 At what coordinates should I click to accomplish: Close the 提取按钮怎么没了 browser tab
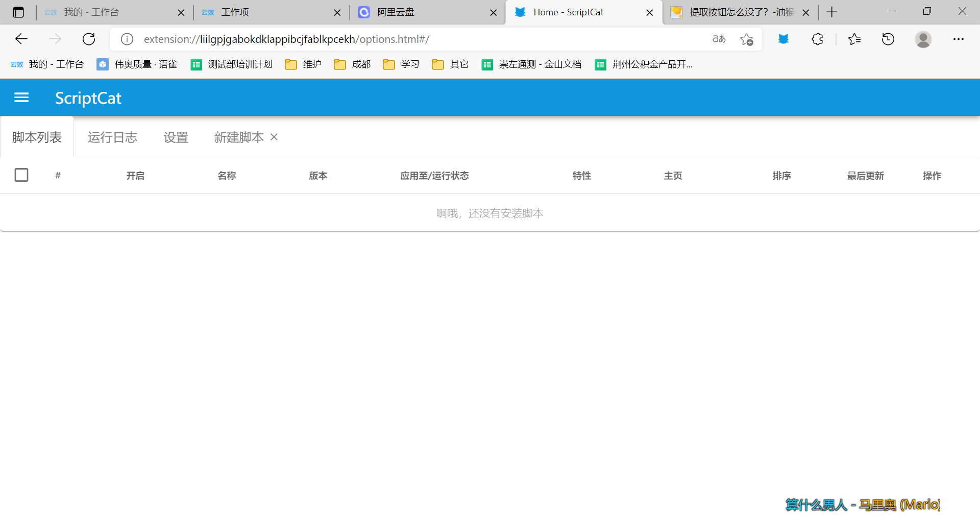805,13
